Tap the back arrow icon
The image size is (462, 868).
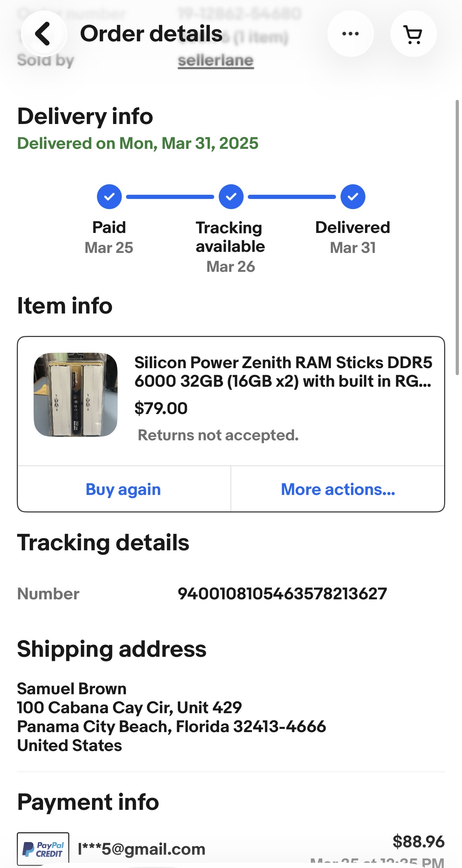43,34
